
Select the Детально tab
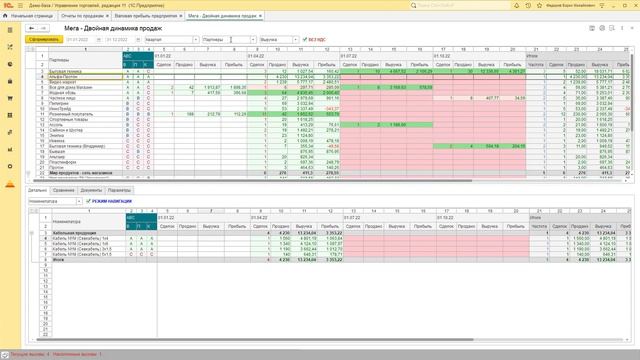click(38, 190)
